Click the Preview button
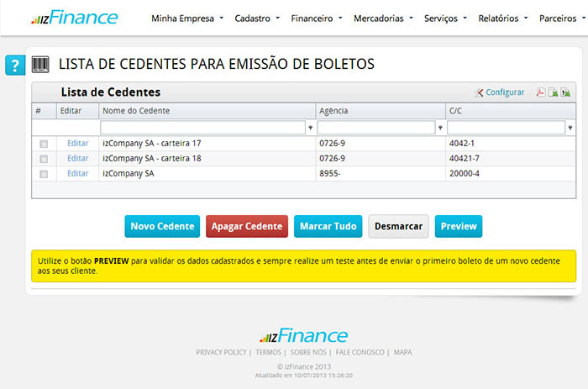This screenshot has width=588, height=389. (x=459, y=226)
